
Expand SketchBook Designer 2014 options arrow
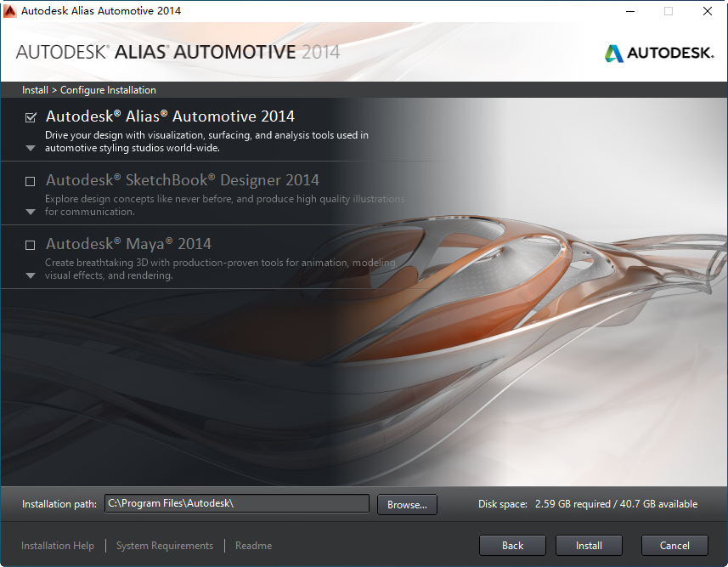tap(31, 212)
